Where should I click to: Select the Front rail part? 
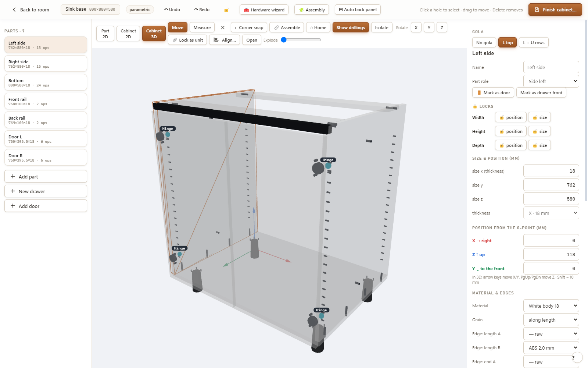pyautogui.click(x=46, y=101)
